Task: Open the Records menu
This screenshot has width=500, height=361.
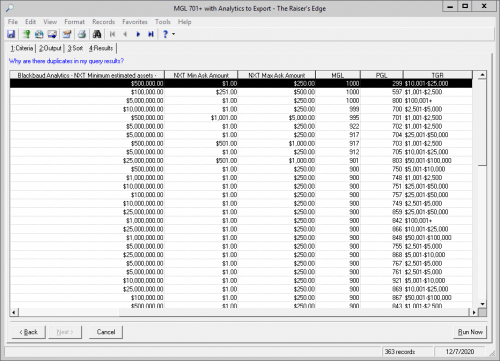Action: click(103, 22)
